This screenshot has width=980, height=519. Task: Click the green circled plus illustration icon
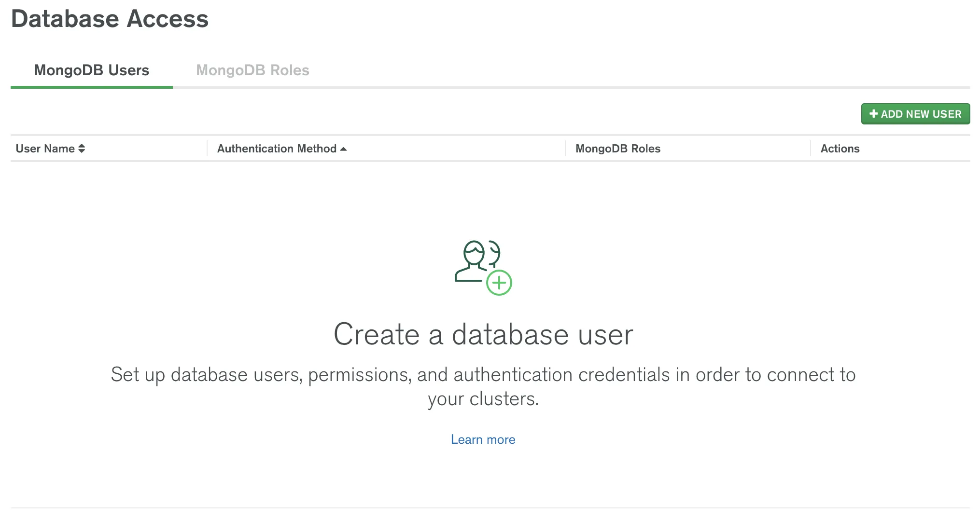pos(499,283)
